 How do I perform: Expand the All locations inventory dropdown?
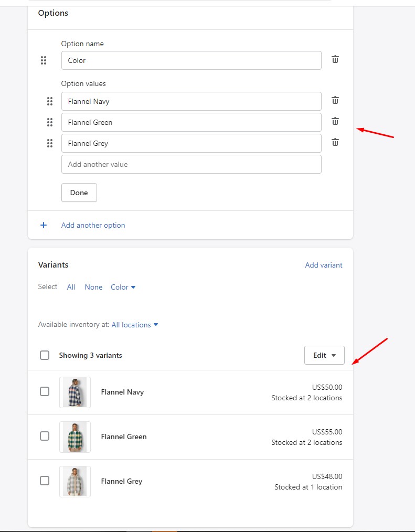coord(135,325)
